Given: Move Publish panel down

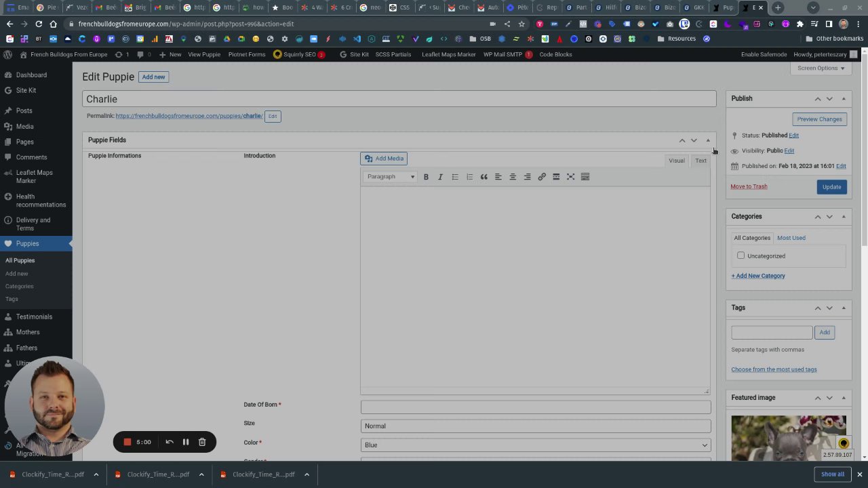Looking at the screenshot, I should [x=829, y=99].
